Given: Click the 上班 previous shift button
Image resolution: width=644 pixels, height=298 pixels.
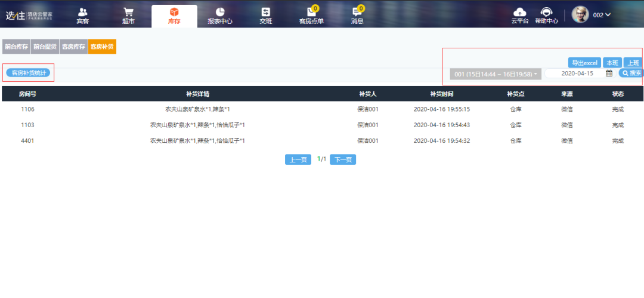Looking at the screenshot, I should click(x=633, y=63).
